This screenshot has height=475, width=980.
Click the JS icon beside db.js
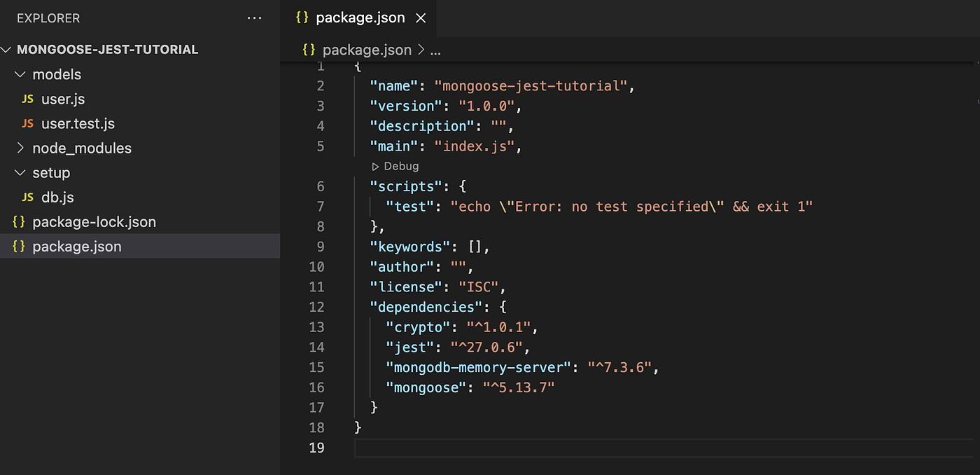pos(27,198)
